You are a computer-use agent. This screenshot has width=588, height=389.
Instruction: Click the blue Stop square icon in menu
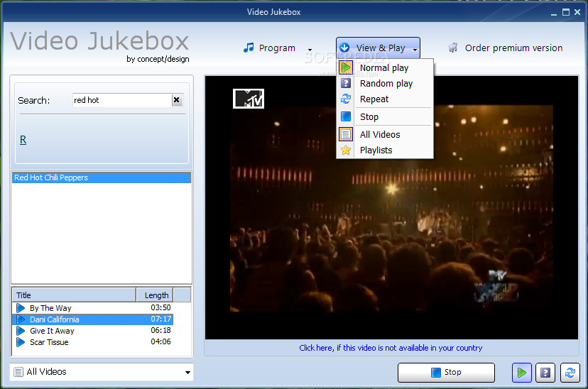(345, 116)
